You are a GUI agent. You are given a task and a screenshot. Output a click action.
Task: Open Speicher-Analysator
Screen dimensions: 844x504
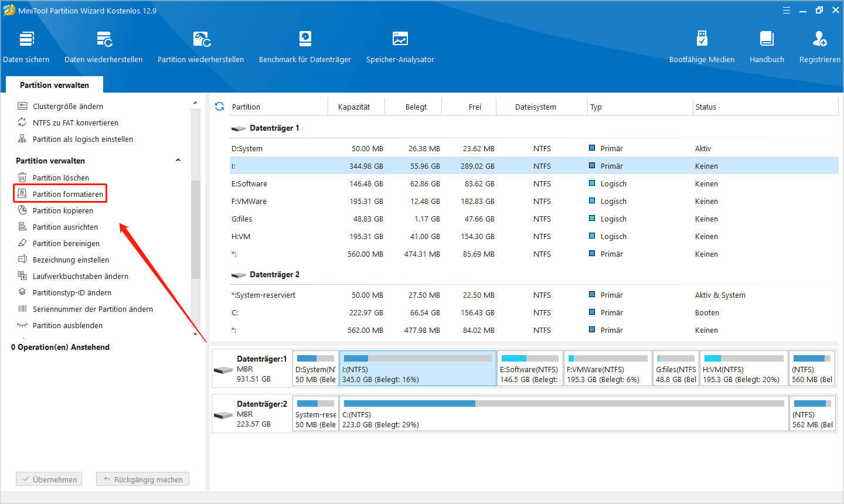coord(400,47)
